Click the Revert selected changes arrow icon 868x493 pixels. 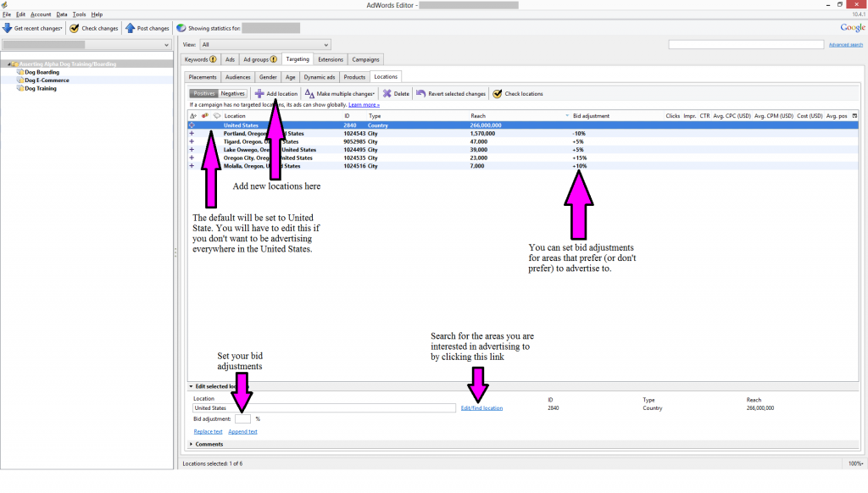click(421, 93)
